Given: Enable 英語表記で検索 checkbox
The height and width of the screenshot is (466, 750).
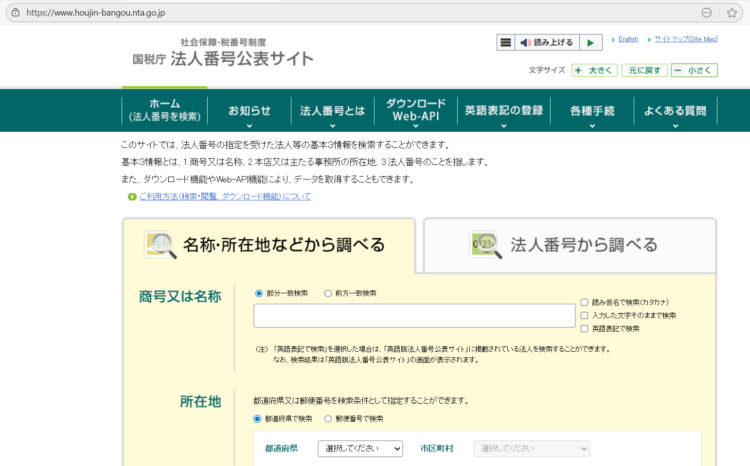Looking at the screenshot, I should 584,329.
